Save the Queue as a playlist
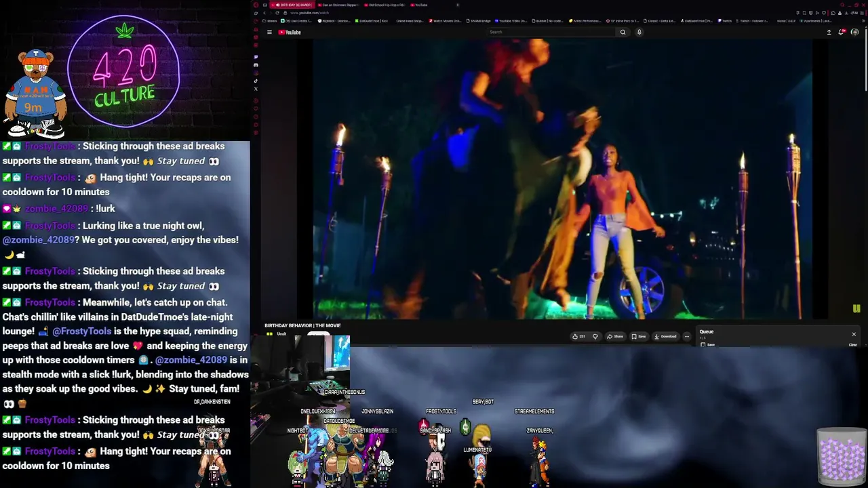Image resolution: width=868 pixels, height=488 pixels. [707, 345]
